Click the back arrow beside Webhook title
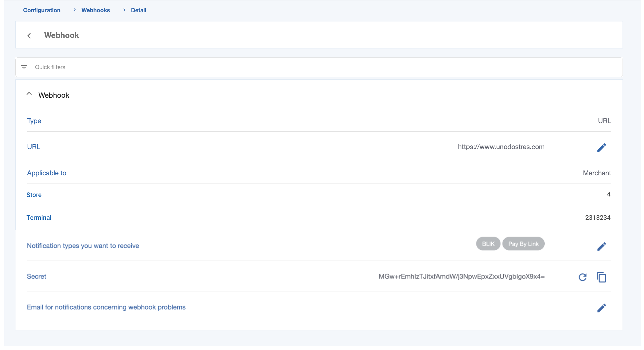This screenshot has width=644, height=350. coord(29,36)
